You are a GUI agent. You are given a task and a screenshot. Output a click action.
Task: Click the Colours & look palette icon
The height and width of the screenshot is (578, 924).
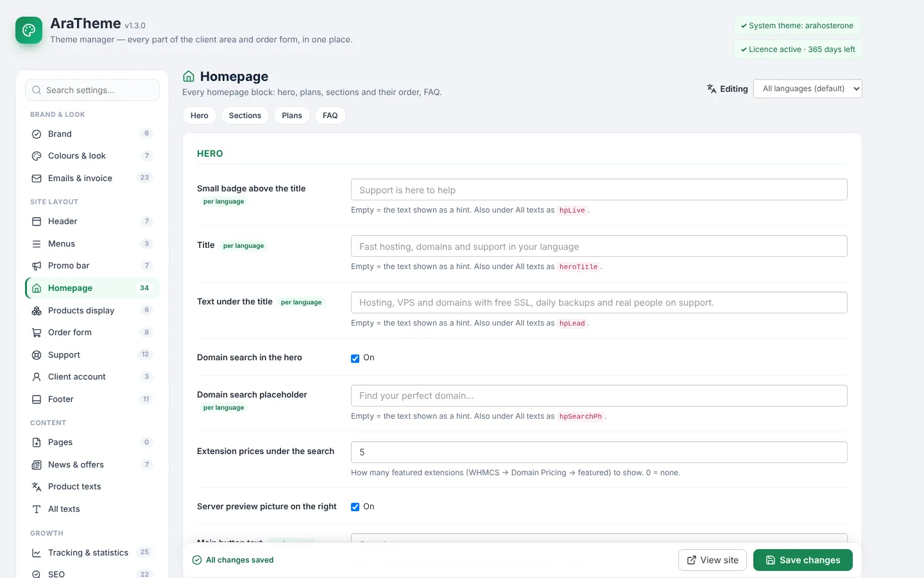(37, 156)
